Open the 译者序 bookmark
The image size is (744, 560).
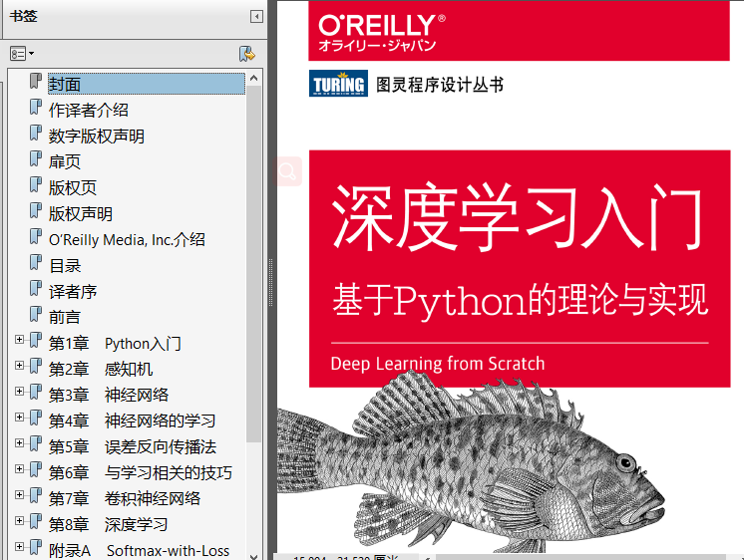click(73, 291)
